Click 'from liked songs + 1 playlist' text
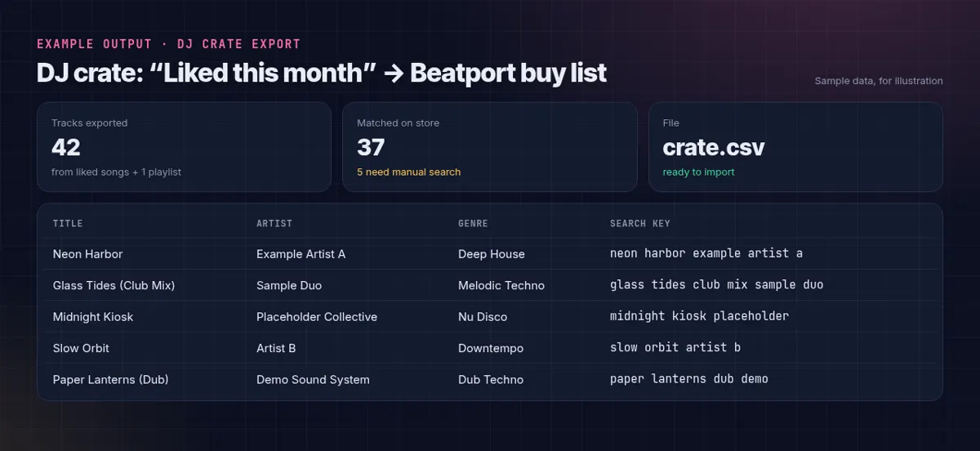 click(116, 172)
